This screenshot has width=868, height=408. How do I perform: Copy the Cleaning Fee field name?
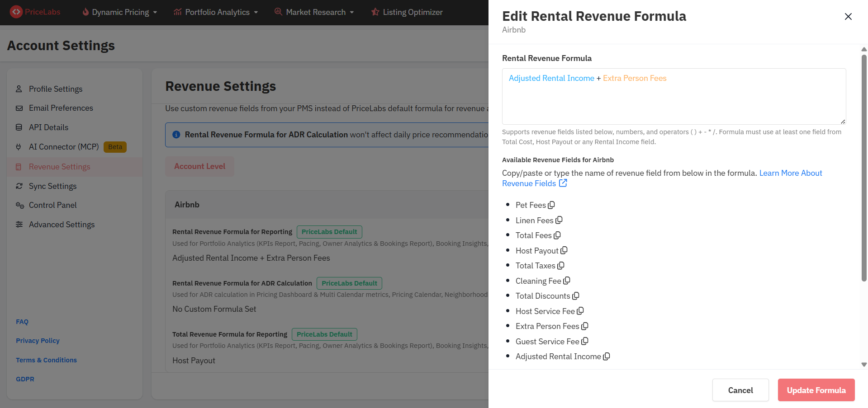coord(567,281)
